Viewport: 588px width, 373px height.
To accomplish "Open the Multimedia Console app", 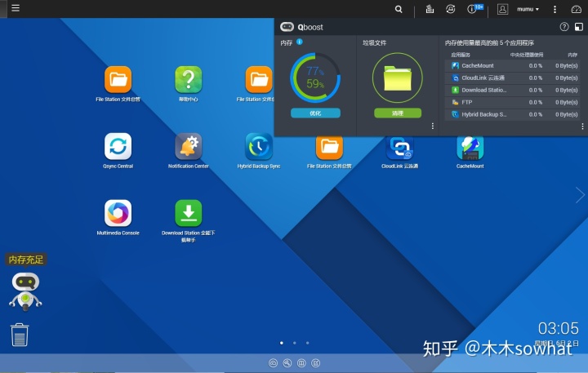I will (118, 213).
